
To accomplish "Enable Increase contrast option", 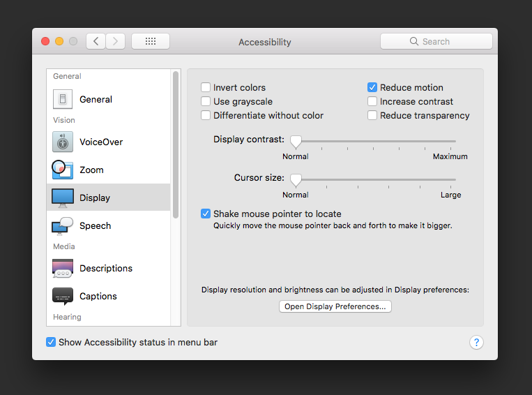I will click(x=372, y=101).
